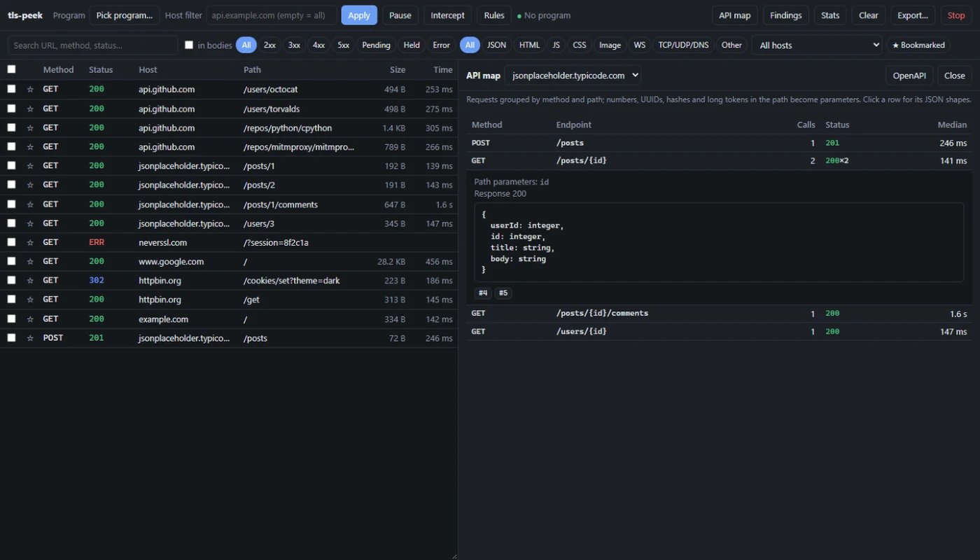Screen dimensions: 980x560
Task: Star the /posts/2 request row
Action: click(30, 185)
